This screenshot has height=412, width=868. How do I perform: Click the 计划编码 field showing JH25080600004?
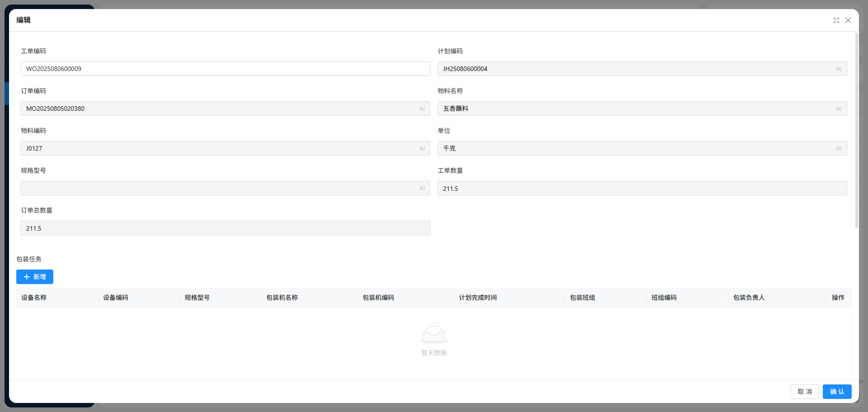(x=642, y=69)
